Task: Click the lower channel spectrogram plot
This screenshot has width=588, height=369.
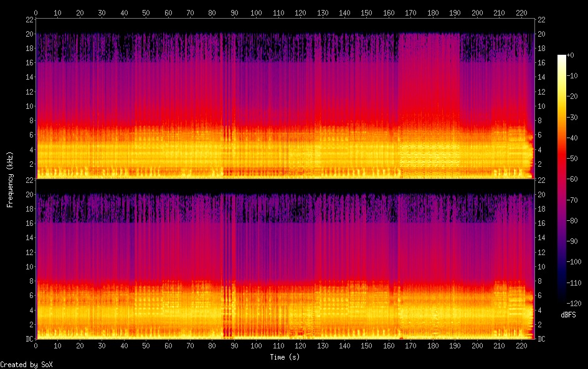Action: [285, 259]
